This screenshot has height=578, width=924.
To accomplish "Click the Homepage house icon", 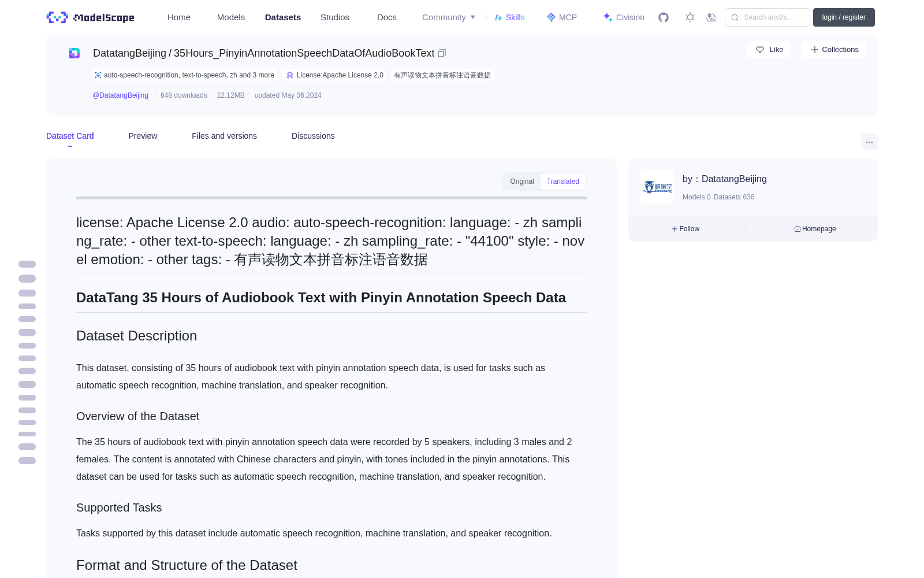I will coord(798,229).
